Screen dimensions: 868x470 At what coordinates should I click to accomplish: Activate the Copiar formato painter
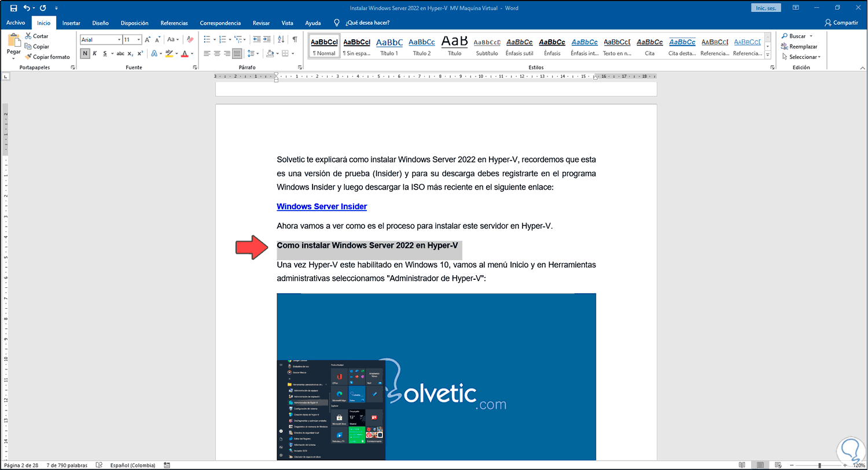[47, 57]
